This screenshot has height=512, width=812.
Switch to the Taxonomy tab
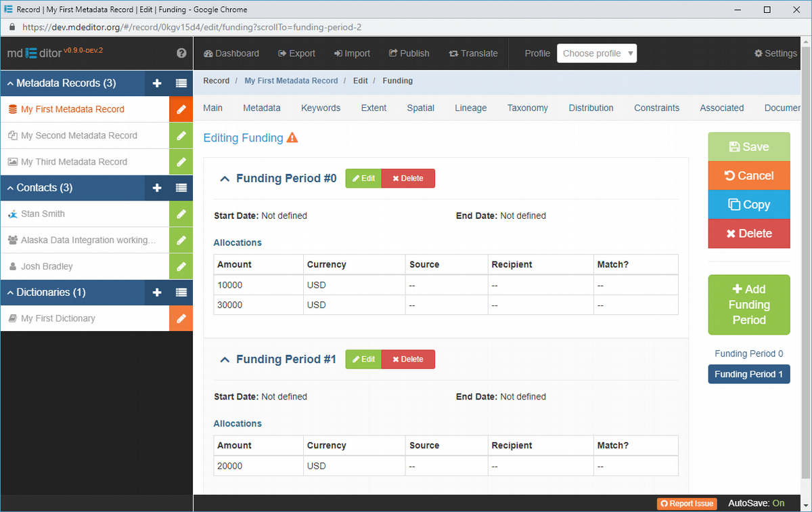click(528, 108)
